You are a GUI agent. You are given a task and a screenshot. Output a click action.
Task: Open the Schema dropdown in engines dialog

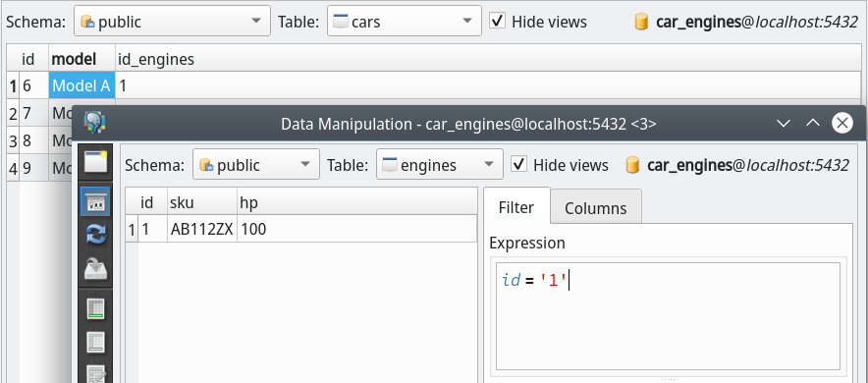[x=256, y=164]
